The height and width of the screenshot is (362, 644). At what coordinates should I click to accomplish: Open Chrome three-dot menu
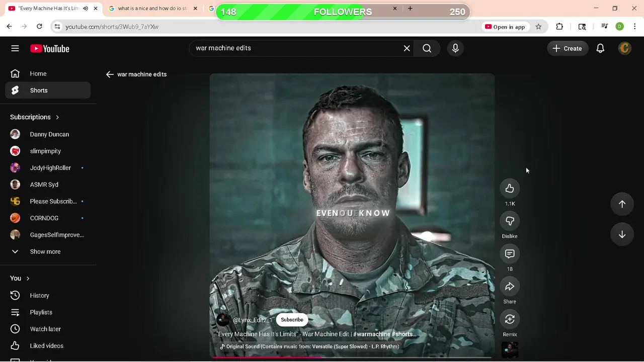634,27
